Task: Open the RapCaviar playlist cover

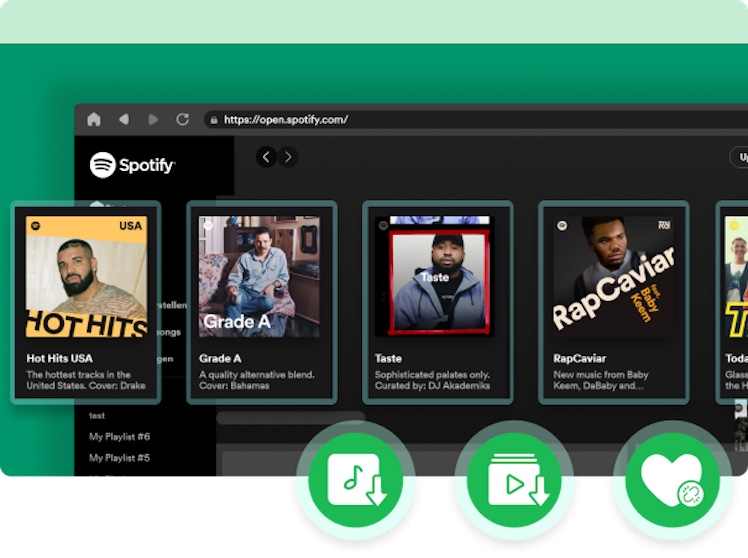Action: click(613, 277)
